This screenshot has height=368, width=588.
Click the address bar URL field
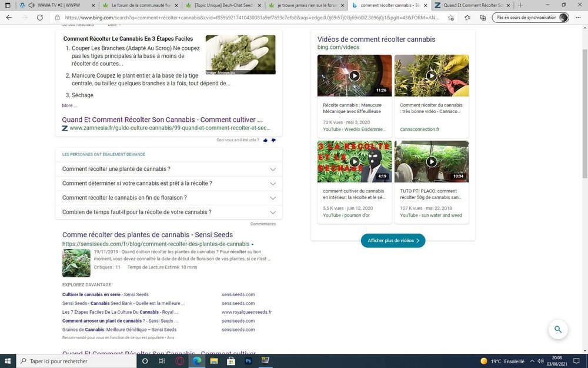tap(253, 18)
